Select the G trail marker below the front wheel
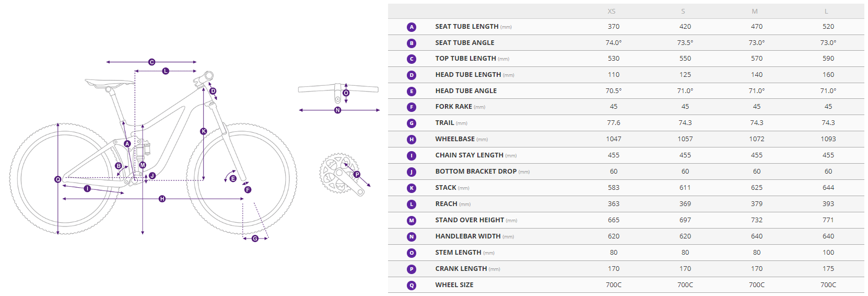This screenshot has height=296, width=868. click(x=255, y=238)
